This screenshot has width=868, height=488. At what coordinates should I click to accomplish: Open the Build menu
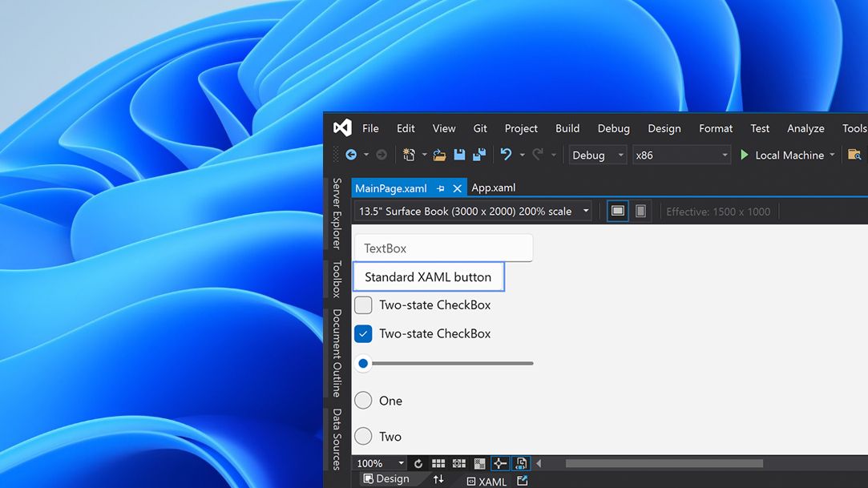pos(567,128)
